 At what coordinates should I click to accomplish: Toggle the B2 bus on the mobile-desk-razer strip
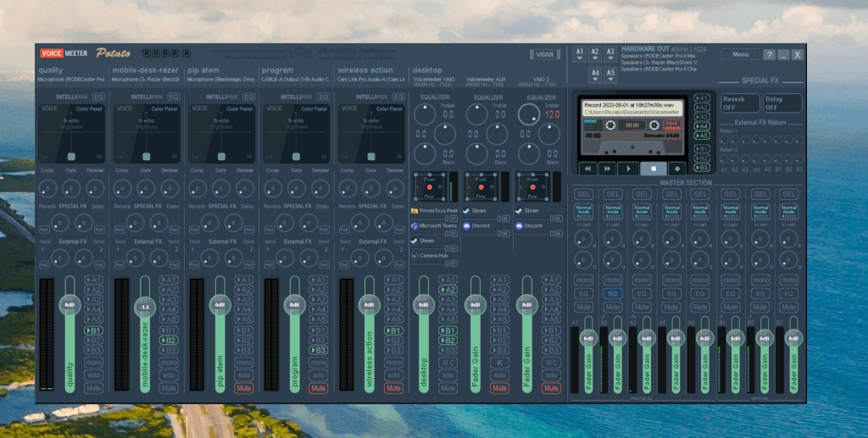coord(169,341)
